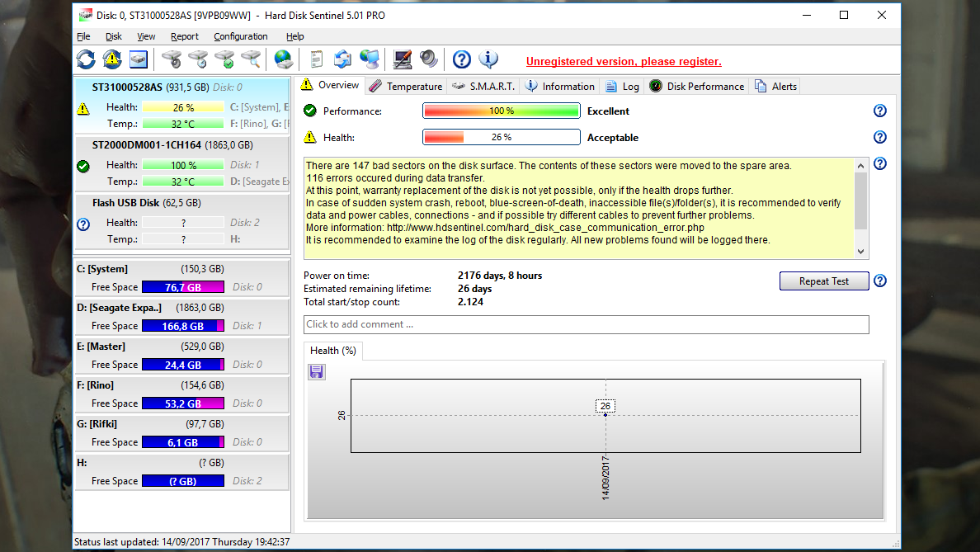Open the Alerts tab
This screenshot has width=980, height=552.
point(775,87)
